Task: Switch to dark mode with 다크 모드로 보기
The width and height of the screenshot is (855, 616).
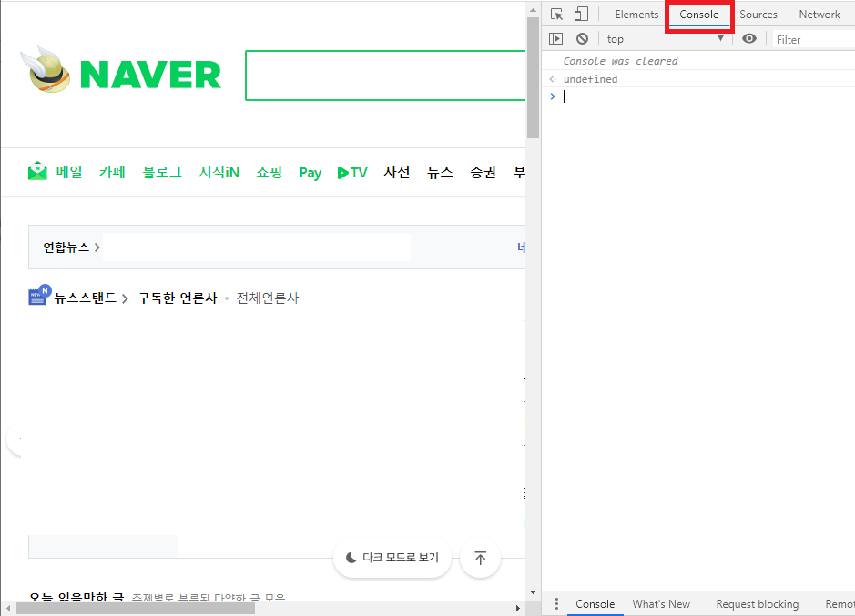Action: click(x=392, y=558)
